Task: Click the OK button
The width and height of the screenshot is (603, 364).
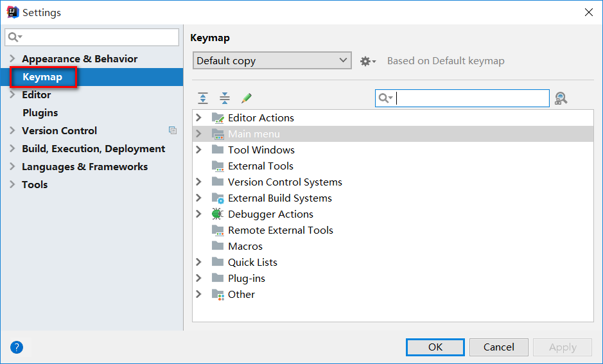Action: pyautogui.click(x=435, y=347)
